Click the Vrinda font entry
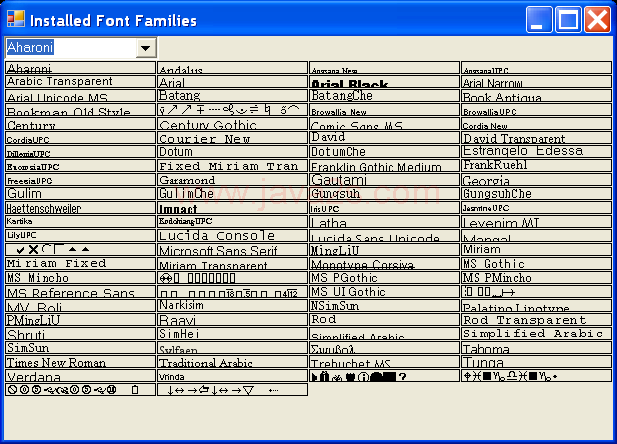 (232, 376)
